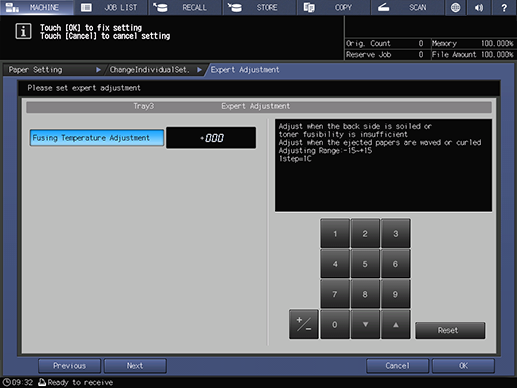Image resolution: width=517 pixels, height=388 pixels.
Task: Tap keypad digit 8
Action: pos(365,294)
